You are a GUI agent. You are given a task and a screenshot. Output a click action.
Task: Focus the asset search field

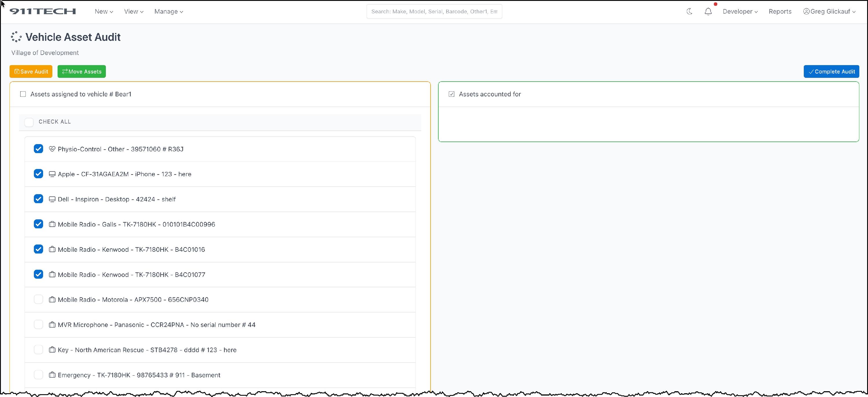click(x=434, y=12)
